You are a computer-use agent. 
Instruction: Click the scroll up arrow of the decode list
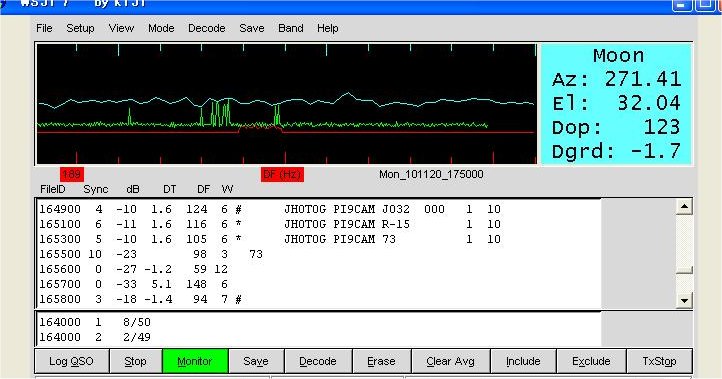click(684, 207)
